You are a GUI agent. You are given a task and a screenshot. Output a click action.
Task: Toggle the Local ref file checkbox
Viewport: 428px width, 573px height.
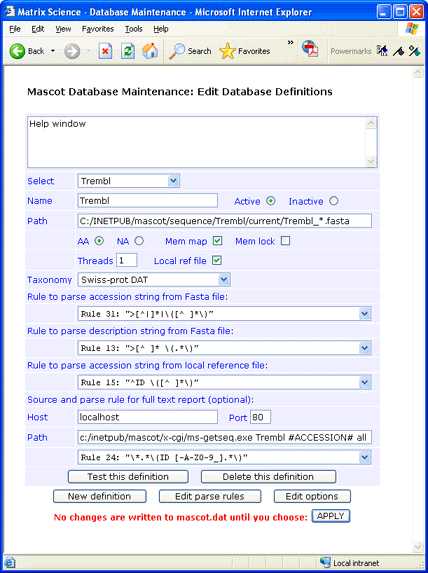tap(217, 261)
